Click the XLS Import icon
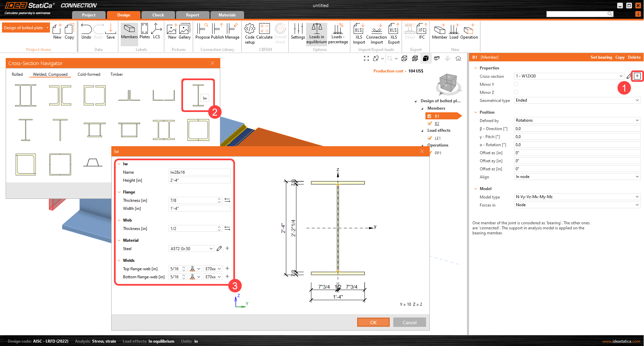 click(358, 32)
